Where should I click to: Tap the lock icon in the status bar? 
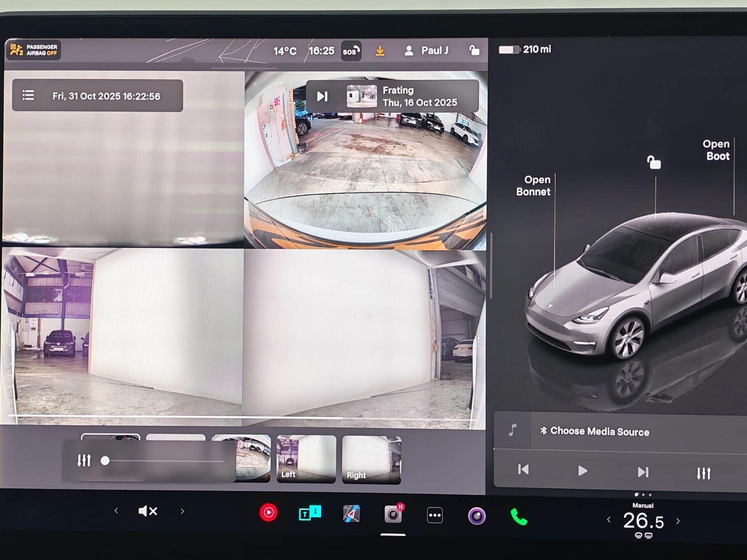pyautogui.click(x=474, y=50)
